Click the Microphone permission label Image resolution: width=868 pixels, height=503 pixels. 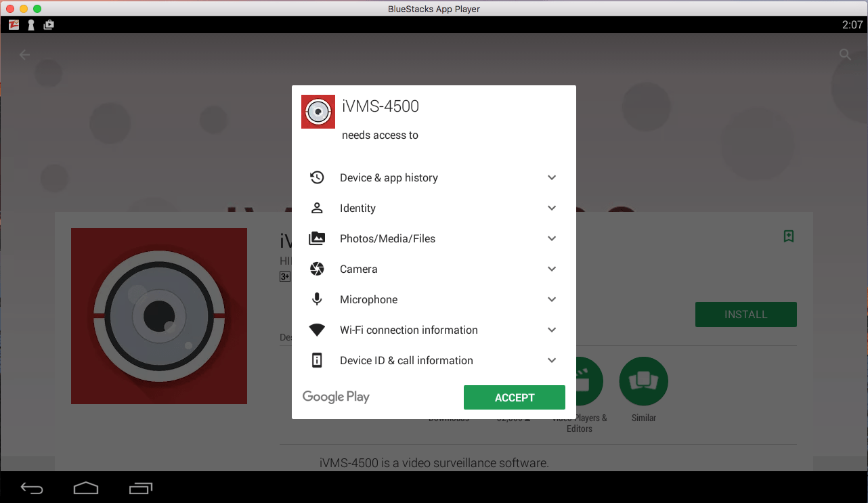pos(369,299)
